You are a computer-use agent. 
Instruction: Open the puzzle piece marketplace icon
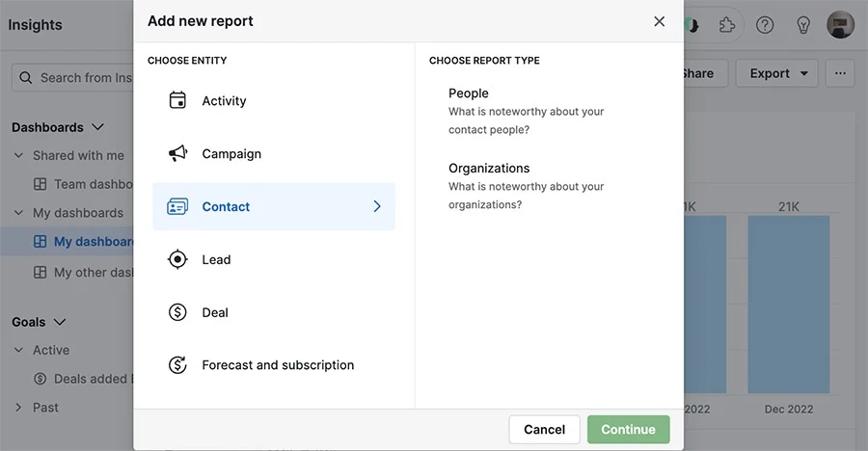[x=726, y=25]
